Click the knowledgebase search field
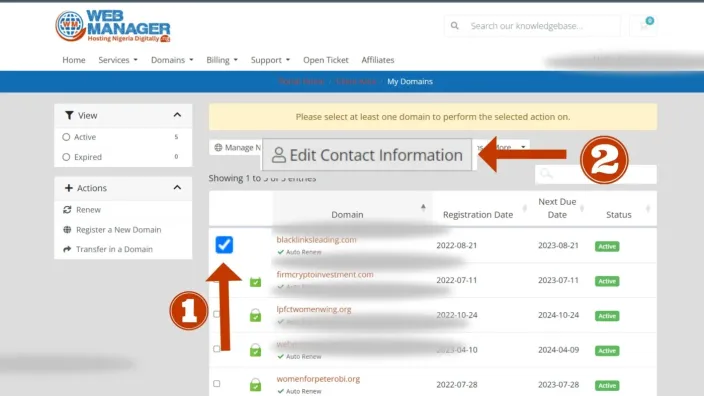Viewport: 704px width, 396px height. pyautogui.click(x=532, y=26)
